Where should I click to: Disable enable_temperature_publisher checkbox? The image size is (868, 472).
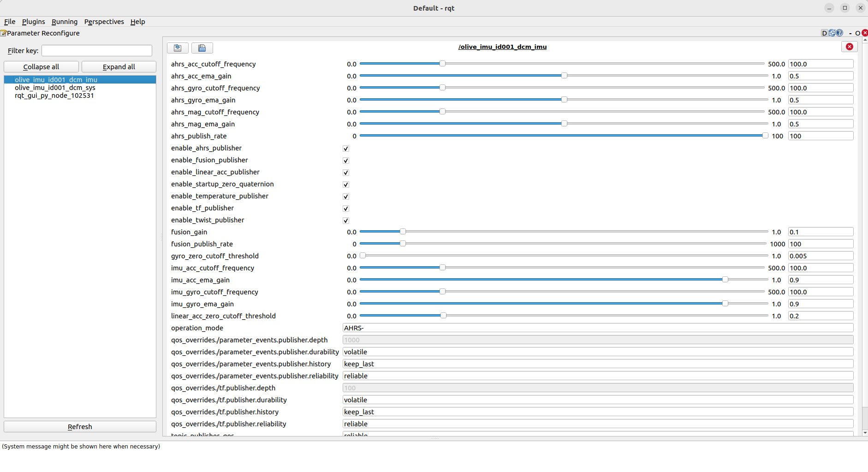point(346,197)
